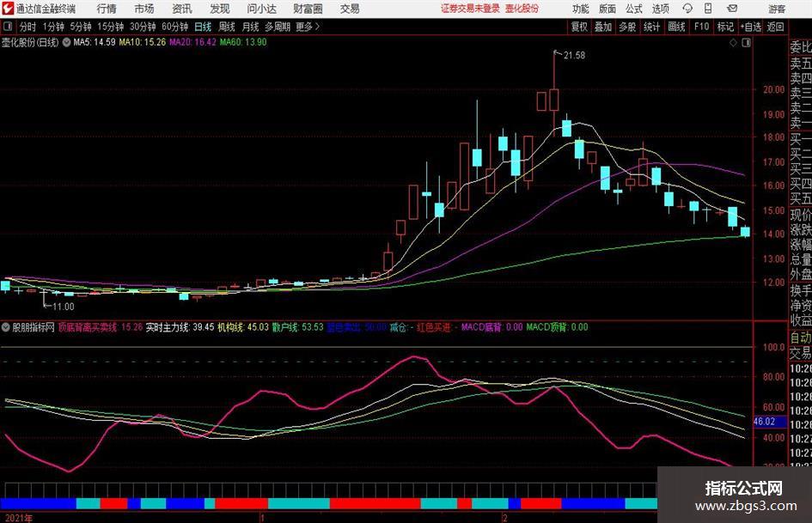Screen dimensions: 812x523
Task: Click the 多股 multi-stock button
Action: (627, 27)
